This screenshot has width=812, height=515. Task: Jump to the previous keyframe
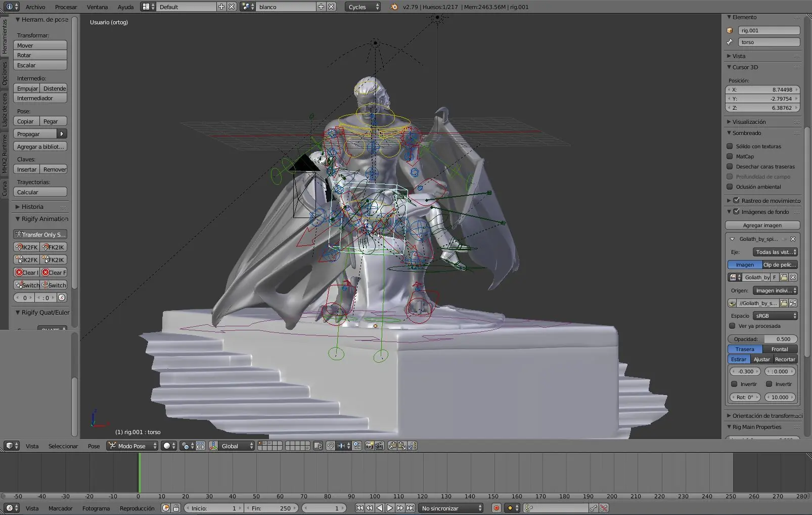[x=370, y=508]
